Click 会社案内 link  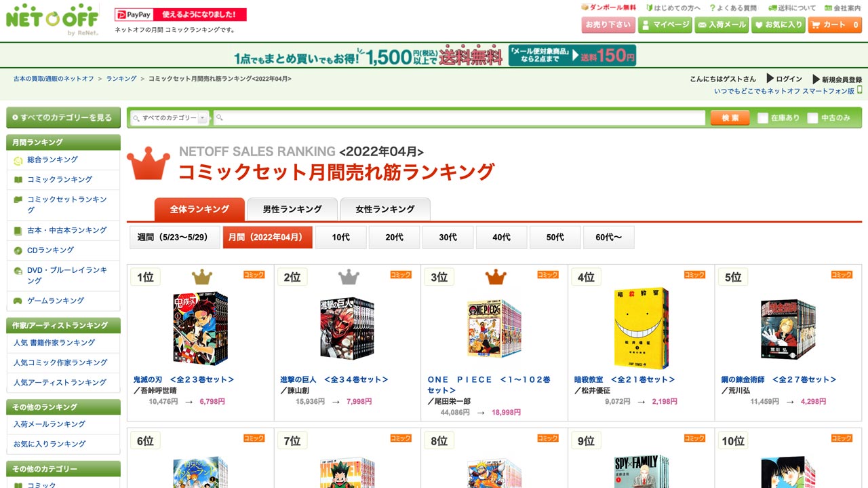843,7
